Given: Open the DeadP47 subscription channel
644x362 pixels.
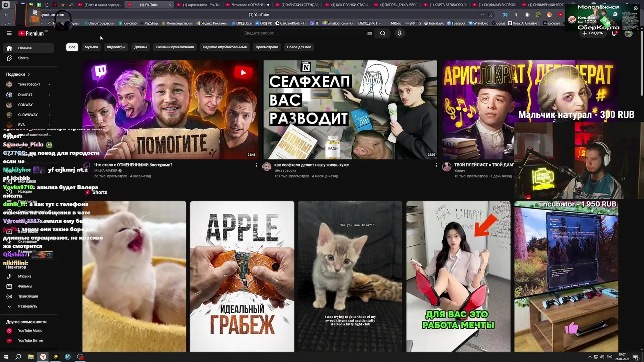Looking at the screenshot, I should tap(28, 95).
